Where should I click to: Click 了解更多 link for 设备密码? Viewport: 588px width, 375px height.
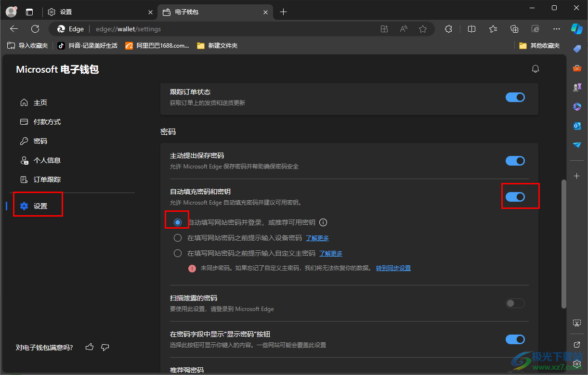click(317, 238)
